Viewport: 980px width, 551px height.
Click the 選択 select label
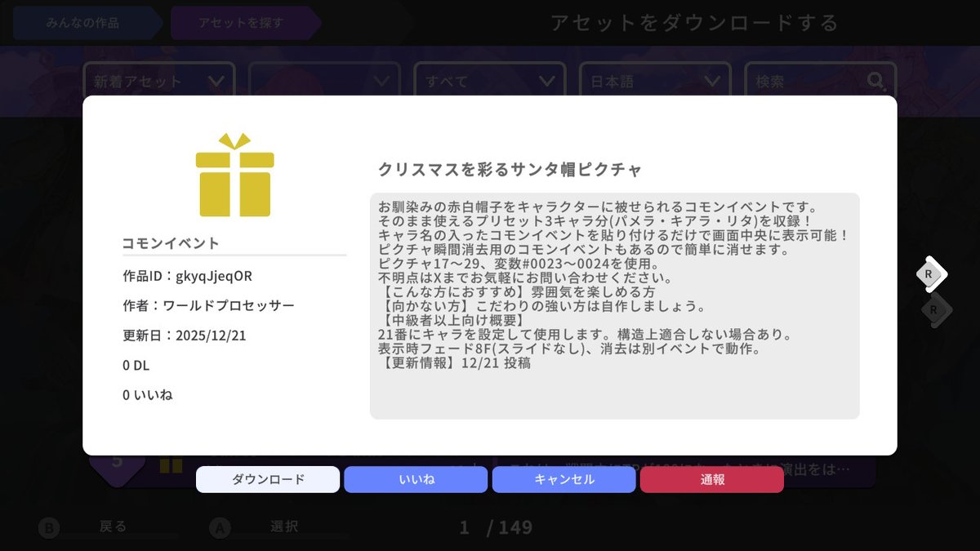click(283, 527)
